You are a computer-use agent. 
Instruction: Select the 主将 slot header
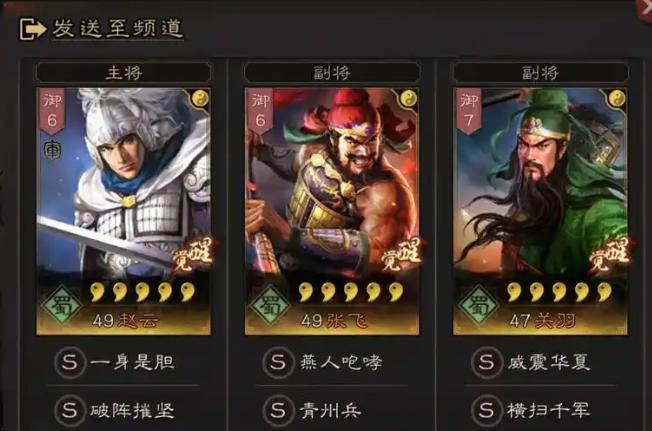tap(123, 73)
